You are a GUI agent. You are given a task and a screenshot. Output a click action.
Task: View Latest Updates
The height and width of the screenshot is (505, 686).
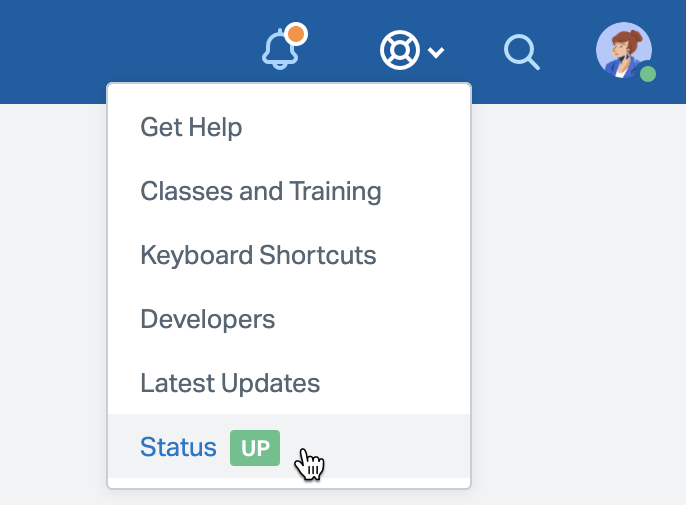(230, 383)
